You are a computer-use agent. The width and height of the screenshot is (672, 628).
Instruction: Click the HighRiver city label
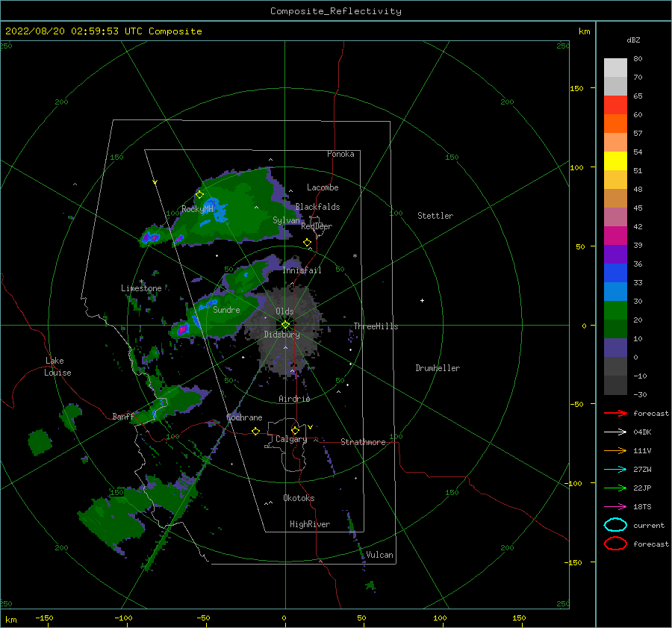[310, 524]
